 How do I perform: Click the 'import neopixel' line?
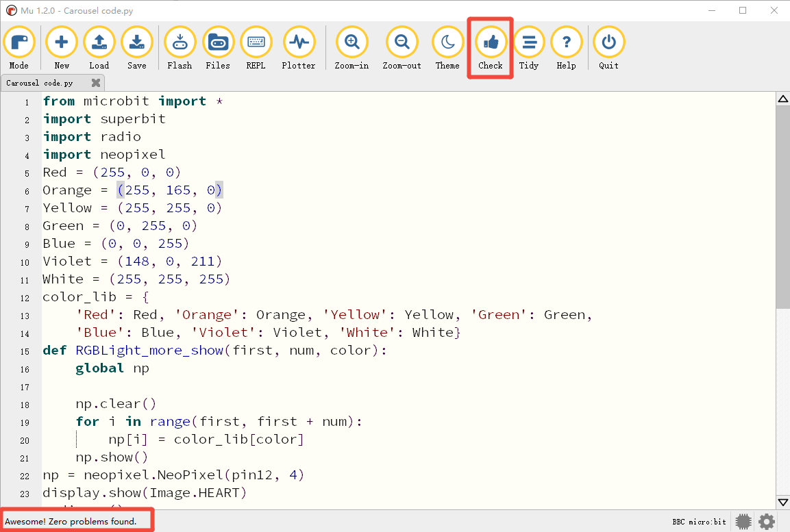tap(104, 155)
